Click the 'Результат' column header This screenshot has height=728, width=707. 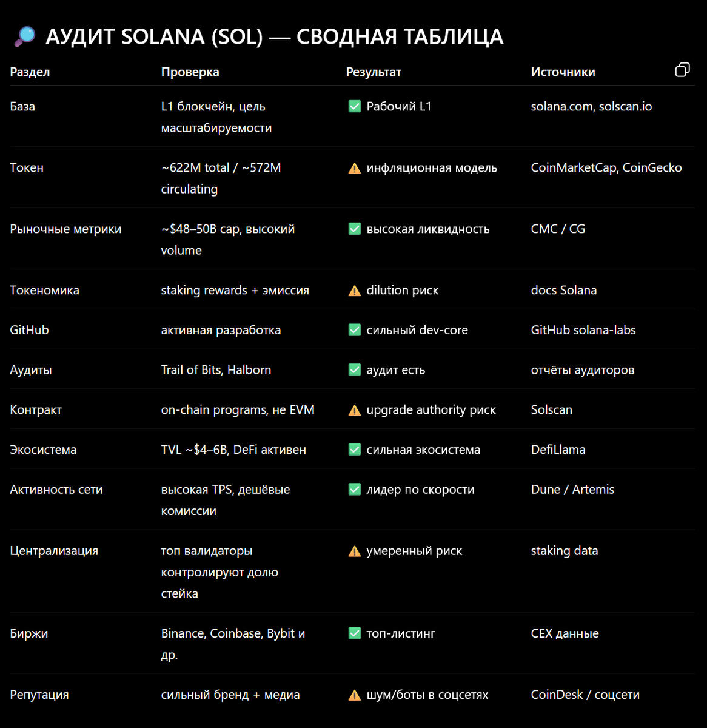coord(374,72)
